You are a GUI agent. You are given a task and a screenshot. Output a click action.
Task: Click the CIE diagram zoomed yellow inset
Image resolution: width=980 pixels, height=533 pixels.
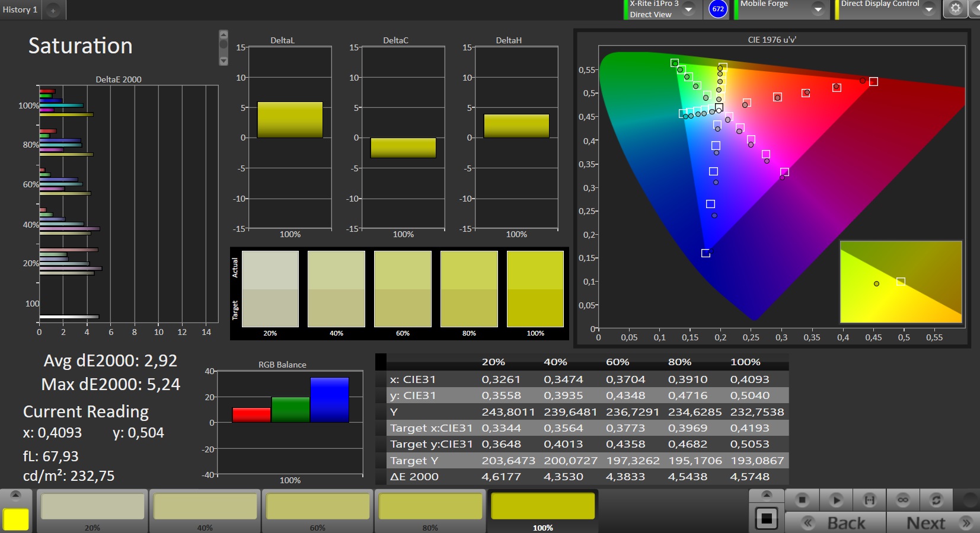coord(901,282)
